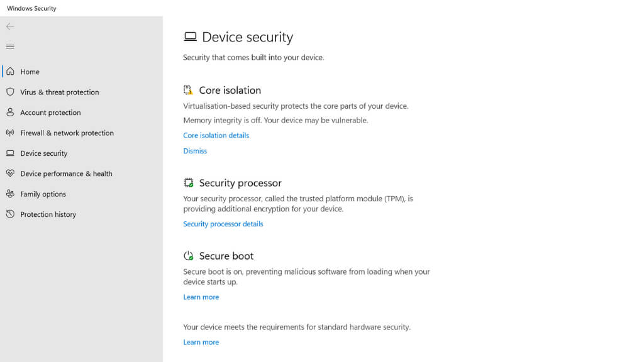Expand the hamburger navigation menu
Image resolution: width=644 pixels, height=362 pixels.
coord(10,47)
